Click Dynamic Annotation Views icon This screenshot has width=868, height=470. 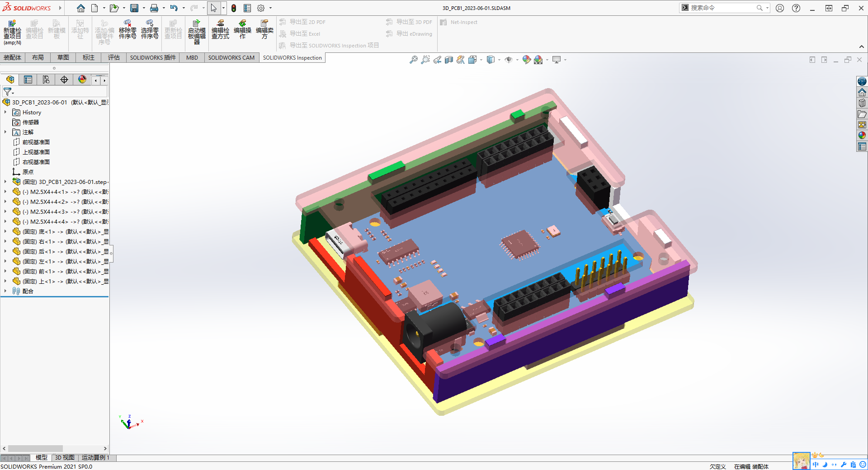tap(461, 60)
